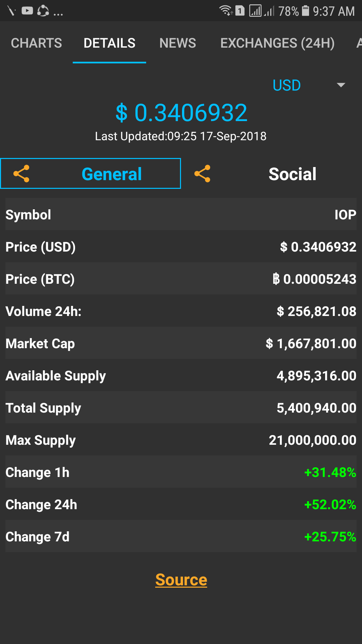Viewport: 362px width, 644px height.
Task: Go to EXCHANGES (24H) tab
Action: tap(277, 43)
